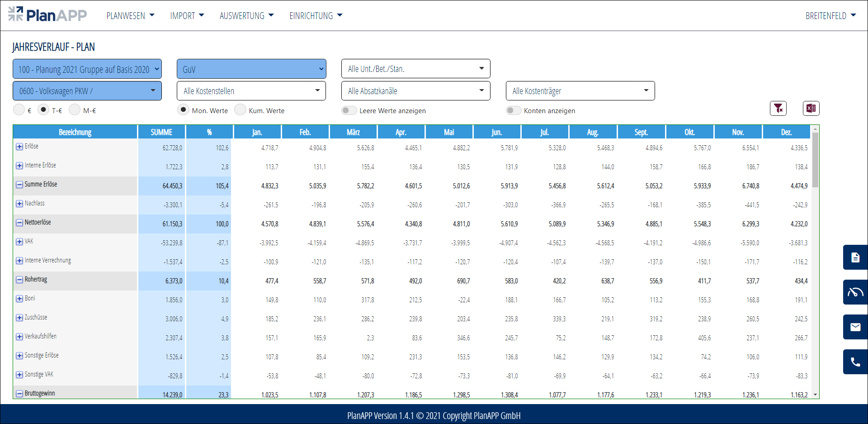Open the mail envelope side icon

[855, 327]
